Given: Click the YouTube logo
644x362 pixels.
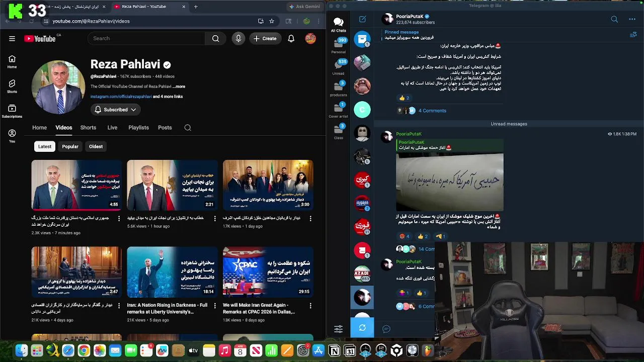Looking at the screenshot, I should pos(39,39).
